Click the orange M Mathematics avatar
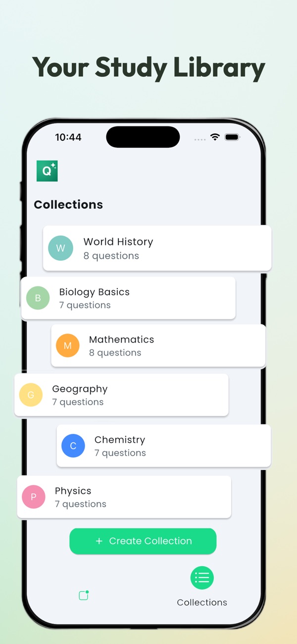 pyautogui.click(x=68, y=346)
